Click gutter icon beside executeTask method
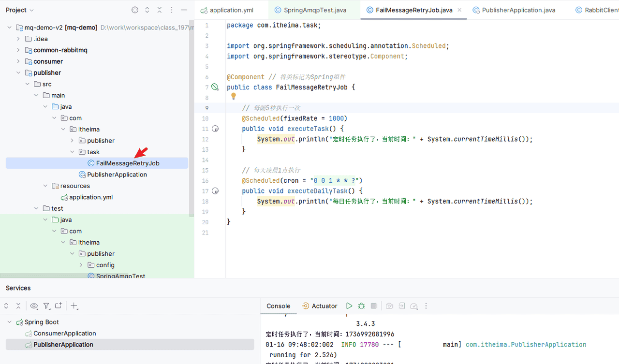The height and width of the screenshot is (364, 619). pos(215,129)
